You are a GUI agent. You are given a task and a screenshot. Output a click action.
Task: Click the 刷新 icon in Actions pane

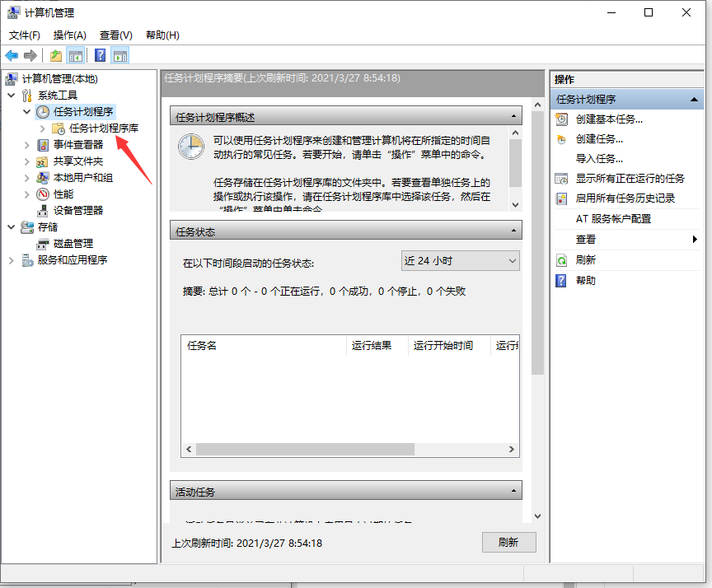coord(561,260)
